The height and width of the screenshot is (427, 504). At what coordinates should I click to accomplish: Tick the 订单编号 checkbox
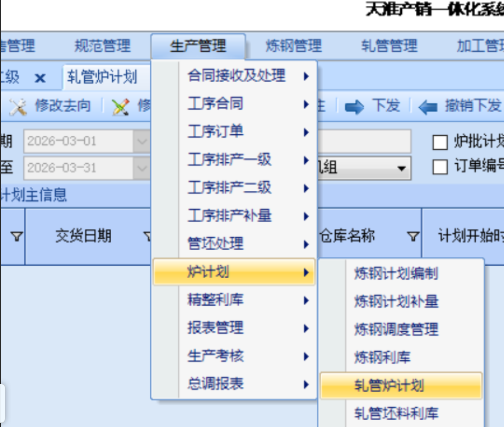click(440, 168)
